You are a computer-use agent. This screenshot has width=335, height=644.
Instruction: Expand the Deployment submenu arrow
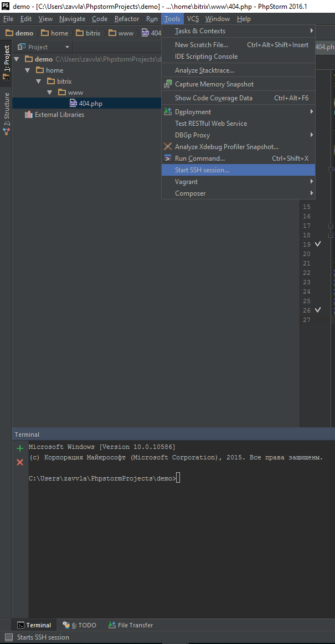click(312, 112)
